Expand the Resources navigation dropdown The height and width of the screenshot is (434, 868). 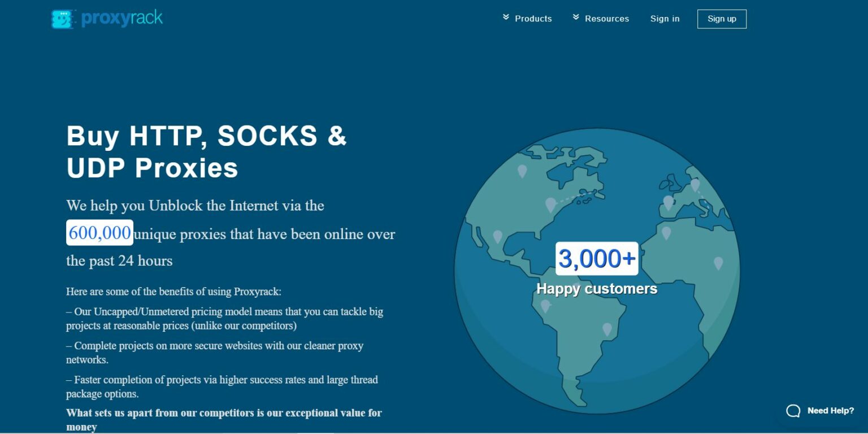[607, 18]
